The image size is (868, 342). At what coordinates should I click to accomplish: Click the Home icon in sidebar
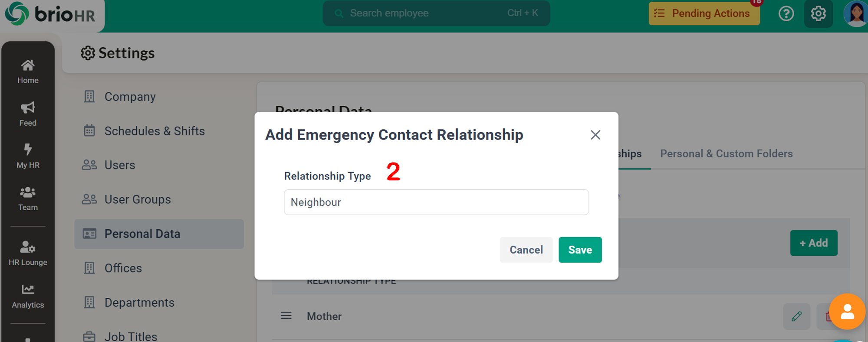pyautogui.click(x=28, y=66)
